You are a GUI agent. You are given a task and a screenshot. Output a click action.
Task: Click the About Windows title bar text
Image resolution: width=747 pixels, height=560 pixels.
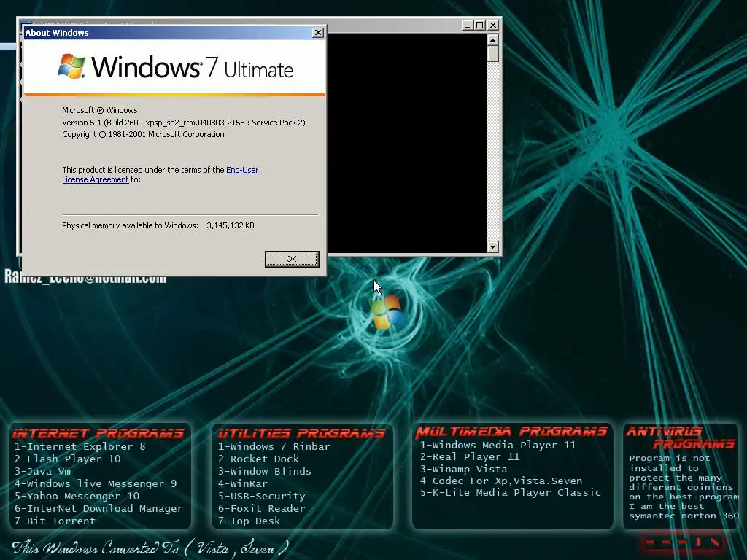57,33
